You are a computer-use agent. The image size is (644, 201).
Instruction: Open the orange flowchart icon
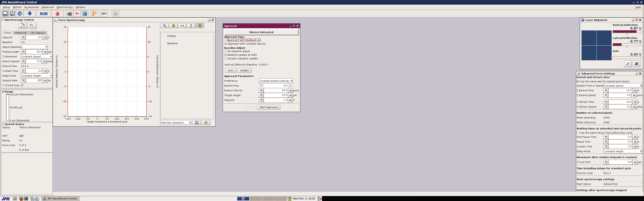pyautogui.click(x=94, y=13)
